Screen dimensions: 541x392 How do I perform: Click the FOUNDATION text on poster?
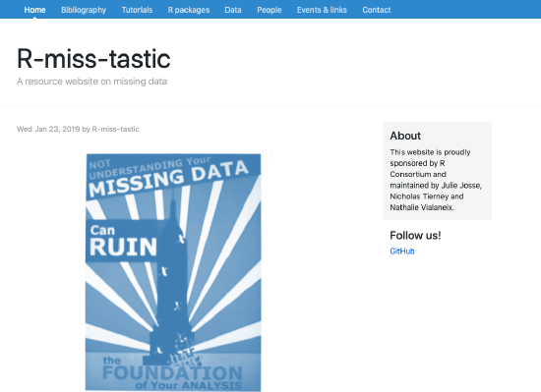click(x=172, y=373)
